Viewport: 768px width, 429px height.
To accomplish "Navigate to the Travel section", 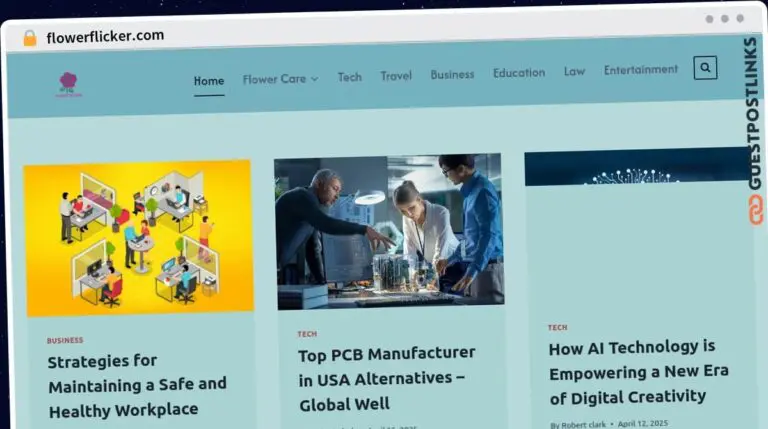I will [396, 75].
